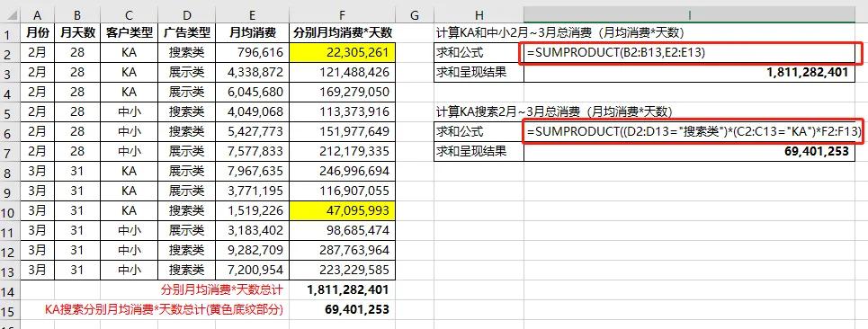Click 求和呈现结果 label in row 7
The width and height of the screenshot is (868, 329).
[479, 152]
